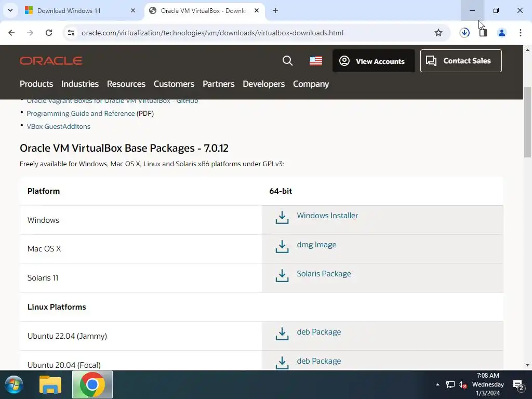Open the notification center icon
This screenshot has width=532, height=399.
point(518,385)
